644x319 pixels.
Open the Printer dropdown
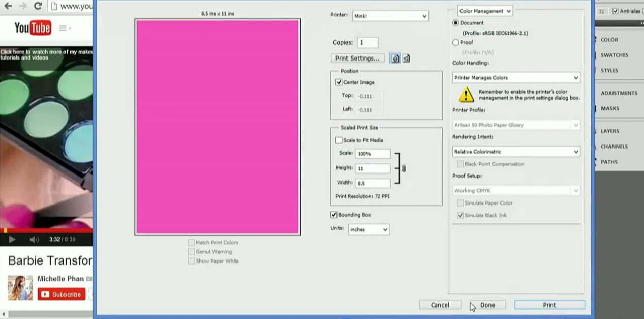(x=390, y=16)
